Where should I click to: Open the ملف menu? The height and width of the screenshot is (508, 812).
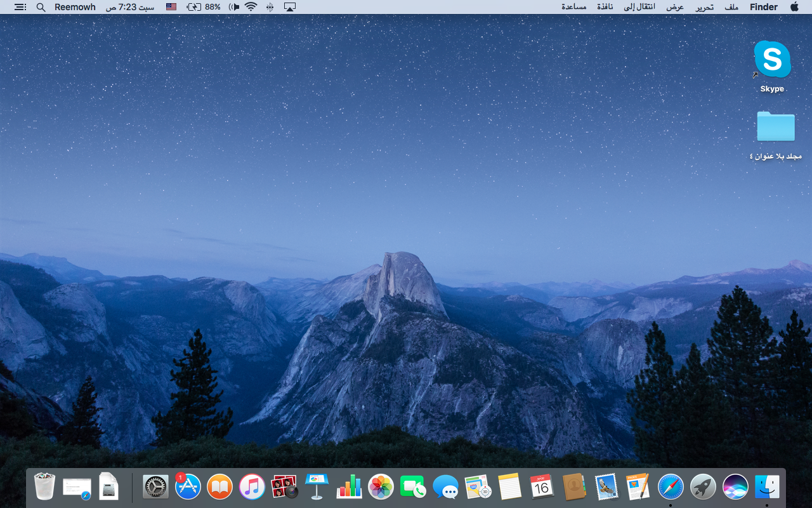(x=732, y=7)
